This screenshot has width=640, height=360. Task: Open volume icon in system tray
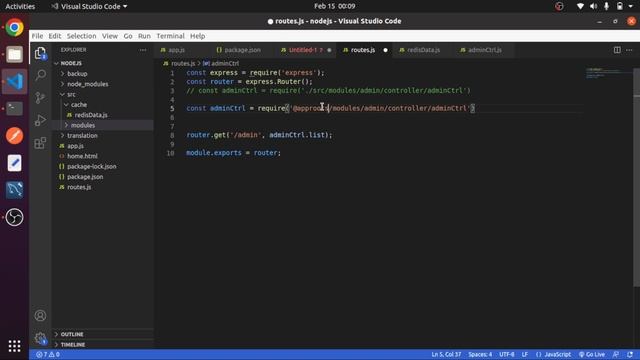click(x=593, y=6)
